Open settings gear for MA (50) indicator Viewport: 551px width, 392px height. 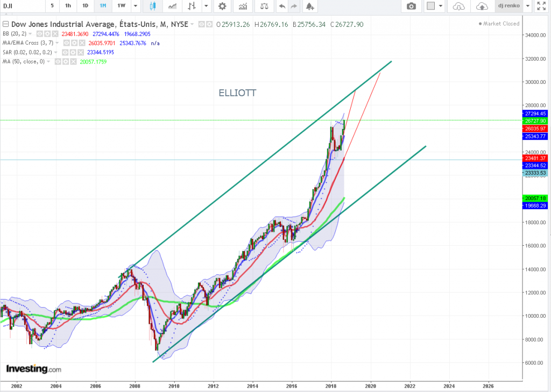coord(65,61)
